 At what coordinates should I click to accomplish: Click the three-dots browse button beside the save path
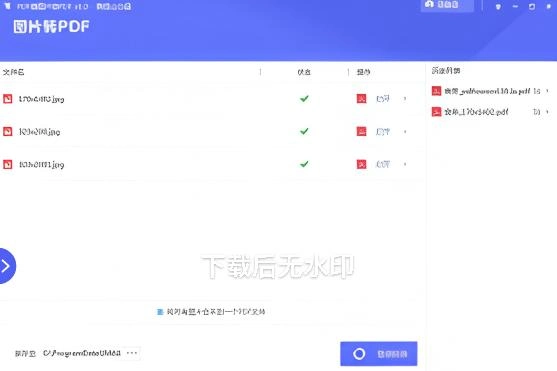click(132, 353)
